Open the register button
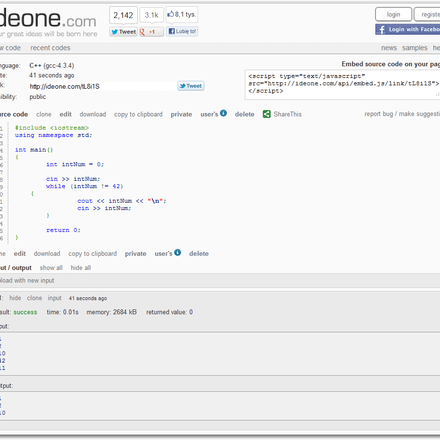Viewport: 440px width, 440px height. [427, 14]
